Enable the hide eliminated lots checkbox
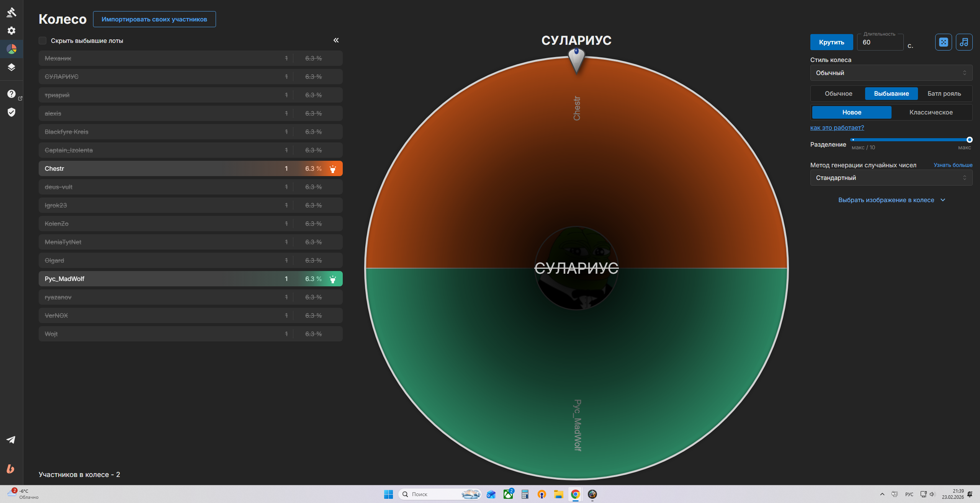980x503 pixels. pyautogui.click(x=43, y=41)
